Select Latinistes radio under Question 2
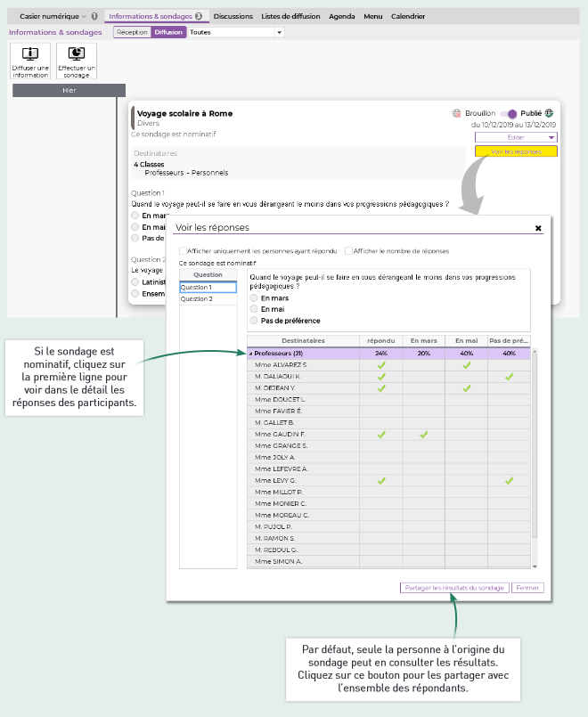Screen dimensions: 588x717 tap(135, 281)
